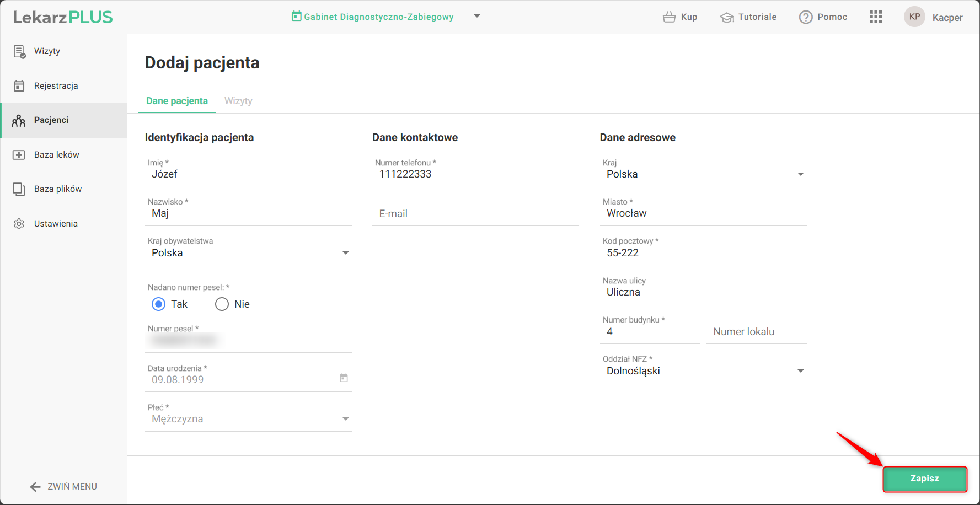The image size is (980, 505).
Task: Open the apps grid icon
Action: coord(876,17)
